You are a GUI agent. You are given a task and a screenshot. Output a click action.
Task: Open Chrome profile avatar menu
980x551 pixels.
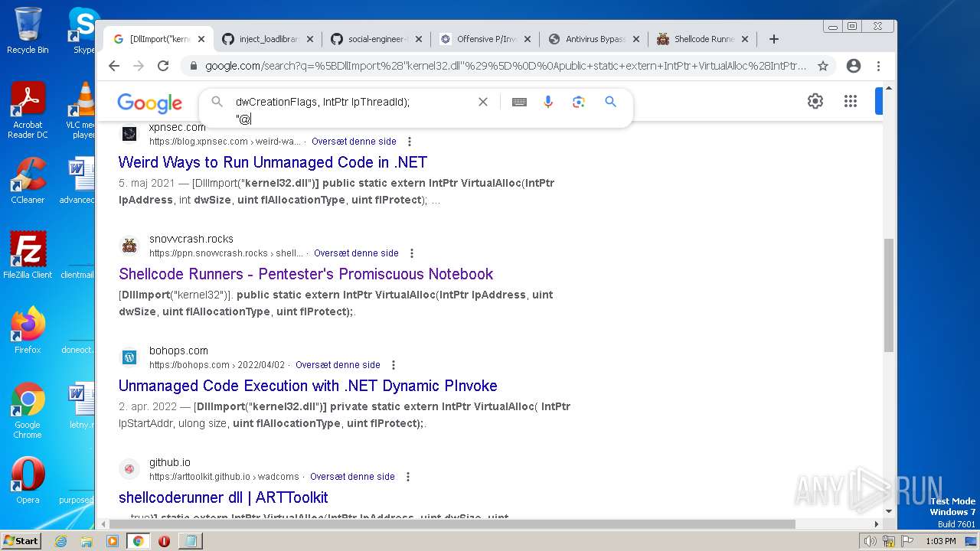[x=854, y=66]
